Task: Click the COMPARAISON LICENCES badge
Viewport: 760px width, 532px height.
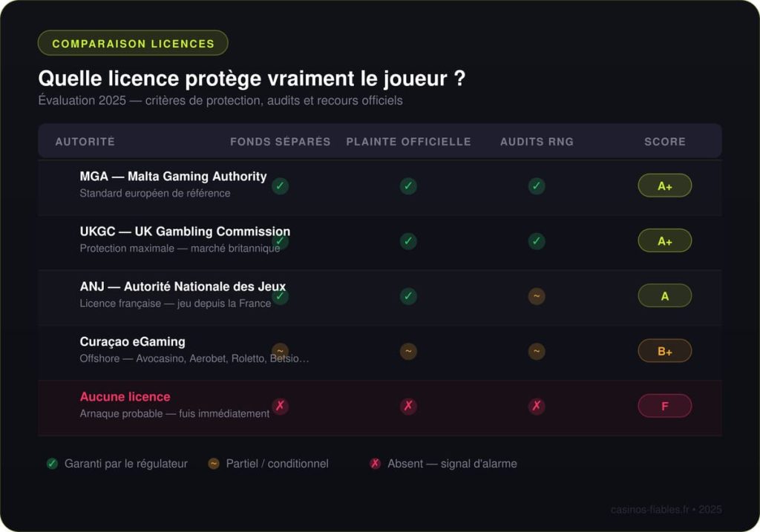Action: [132, 43]
